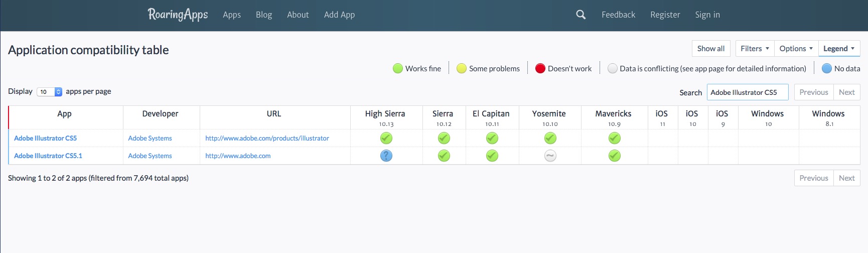Focus the Search input field

(748, 92)
